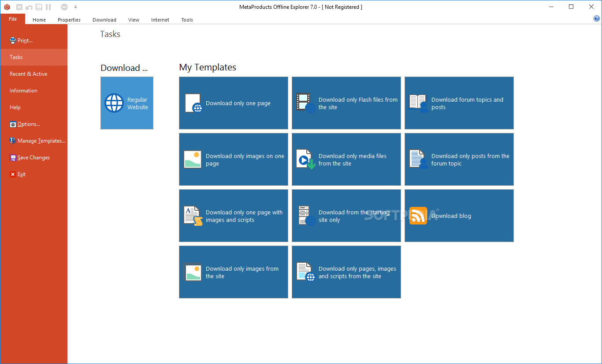
Task: Select Tasks in the File sidebar
Action: click(x=34, y=57)
